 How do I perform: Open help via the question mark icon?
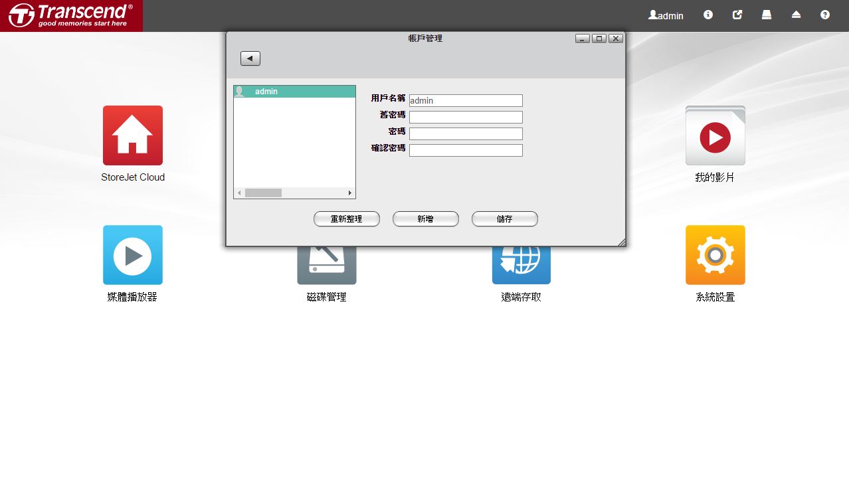tap(825, 15)
